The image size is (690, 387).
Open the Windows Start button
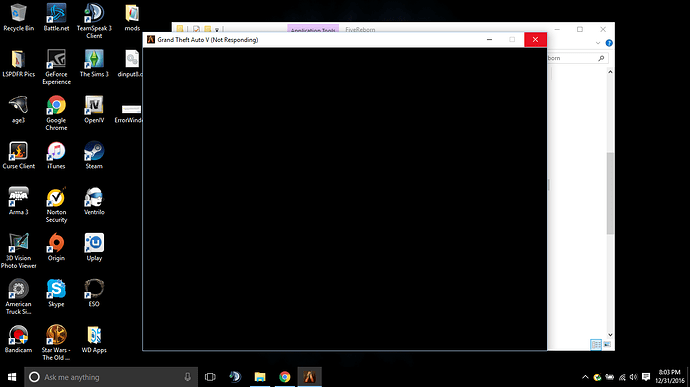click(12, 377)
